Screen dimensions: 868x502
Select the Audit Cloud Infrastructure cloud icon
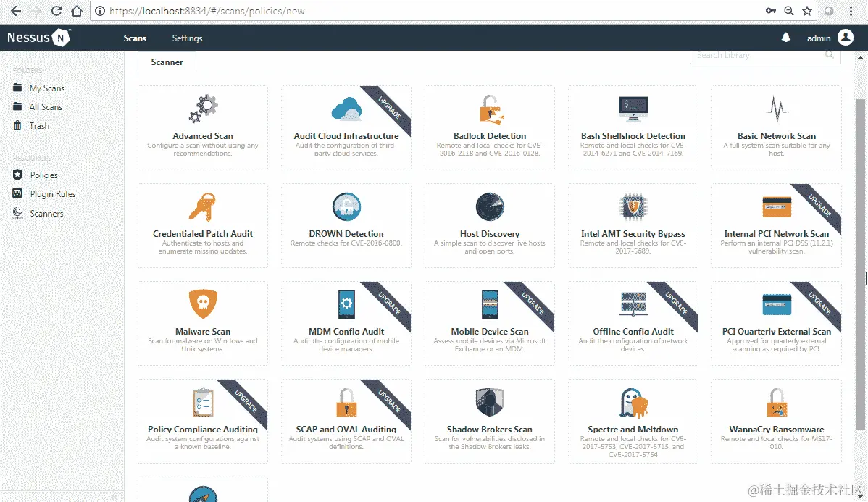pos(346,109)
